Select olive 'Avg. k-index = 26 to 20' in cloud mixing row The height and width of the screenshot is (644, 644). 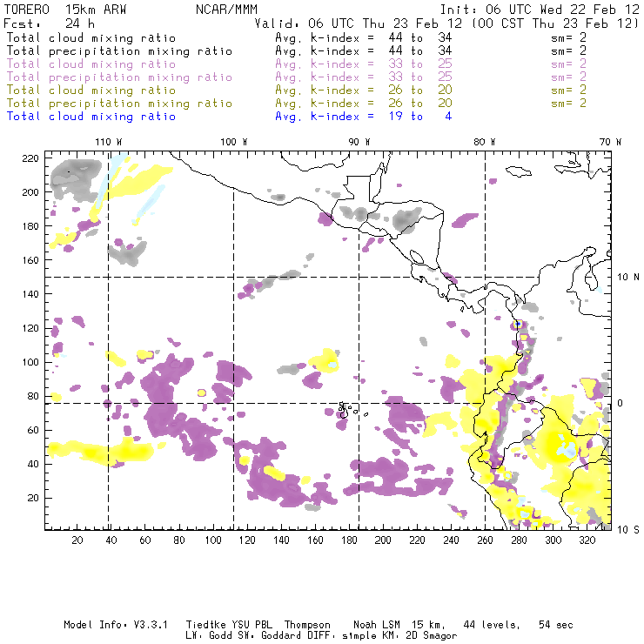(364, 90)
